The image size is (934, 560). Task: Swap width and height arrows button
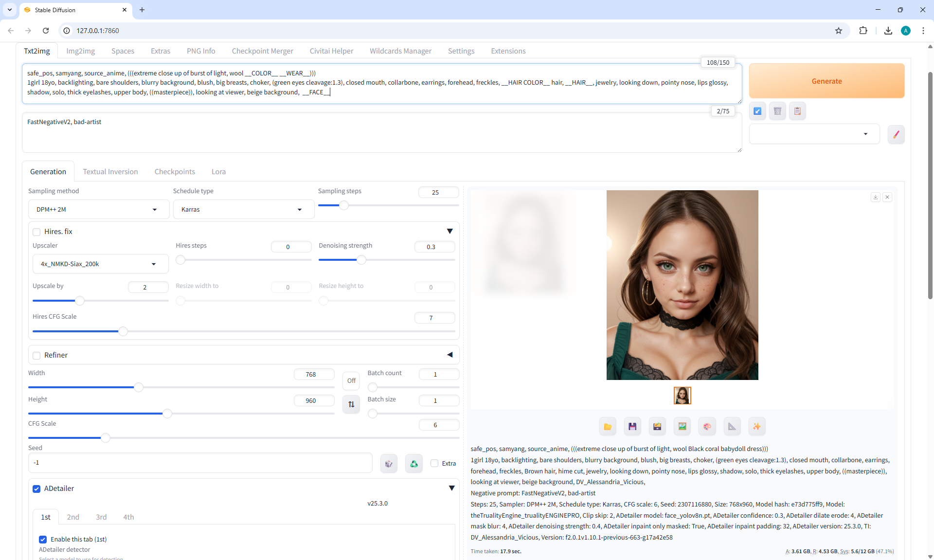pos(351,404)
